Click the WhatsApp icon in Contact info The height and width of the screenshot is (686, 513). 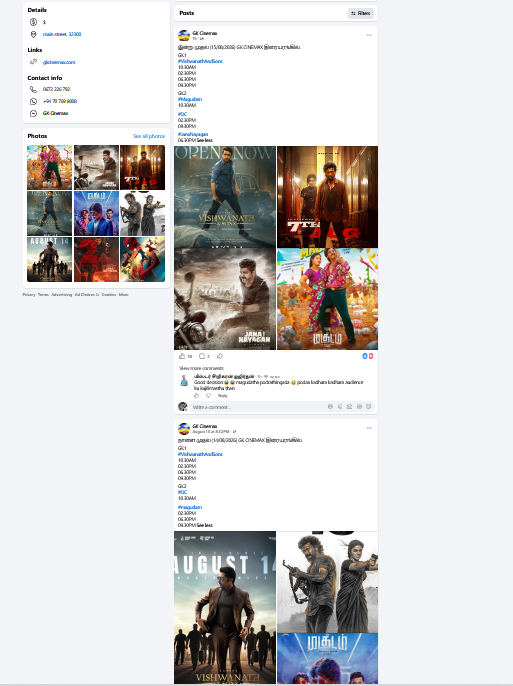point(33,101)
